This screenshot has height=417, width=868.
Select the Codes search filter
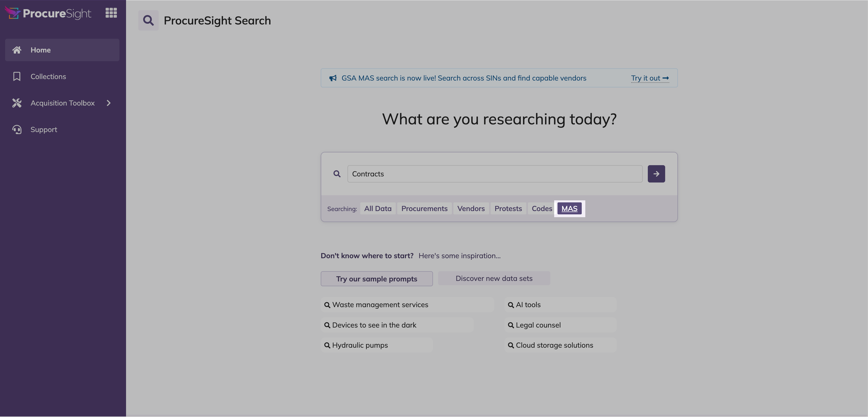click(541, 208)
